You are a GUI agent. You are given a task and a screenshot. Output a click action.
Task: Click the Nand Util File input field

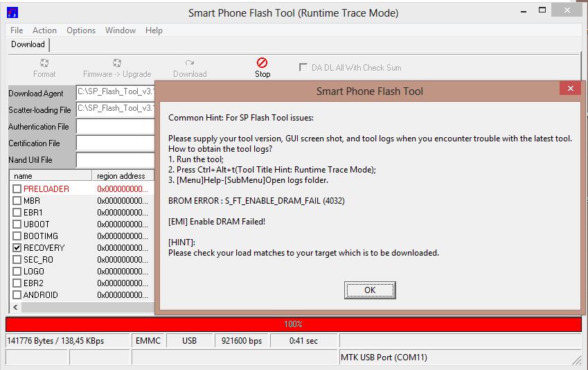[116, 159]
